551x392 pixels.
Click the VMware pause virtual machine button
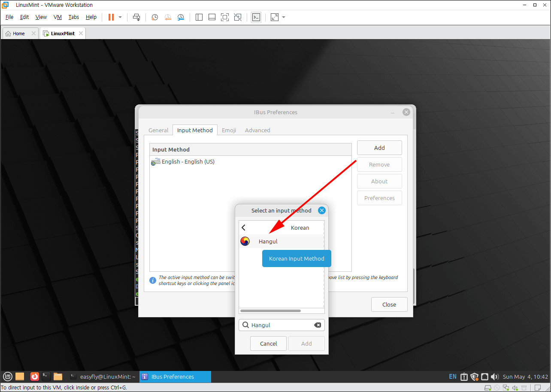click(111, 17)
